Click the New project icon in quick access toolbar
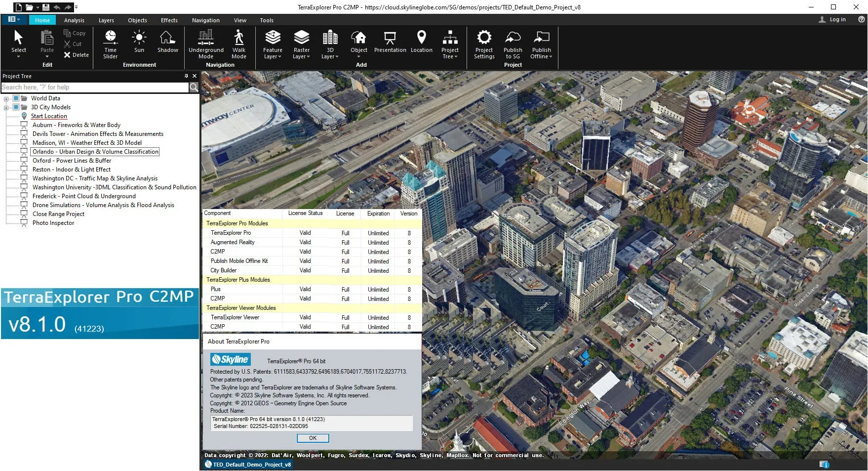This screenshot has width=868, height=471. (x=18, y=7)
